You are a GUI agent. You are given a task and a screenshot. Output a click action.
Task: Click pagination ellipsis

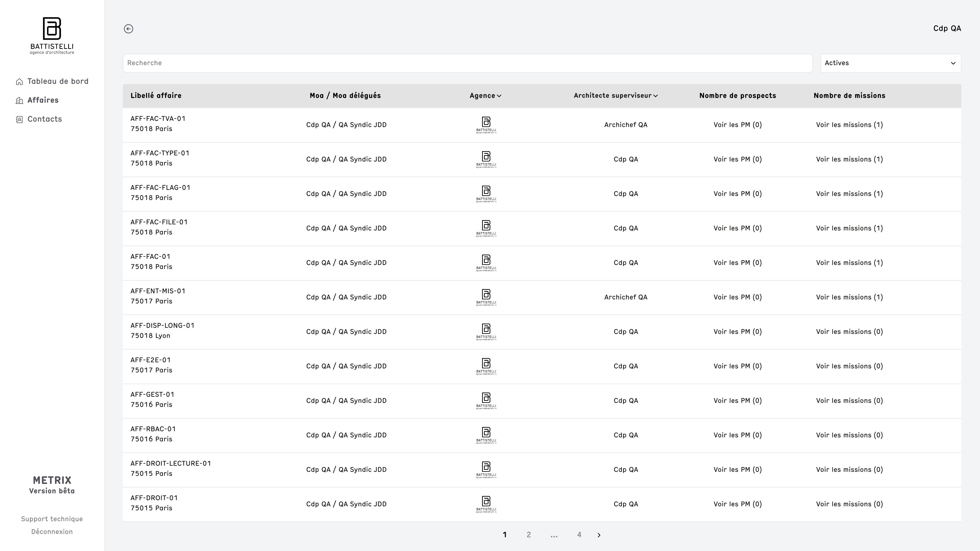(554, 535)
